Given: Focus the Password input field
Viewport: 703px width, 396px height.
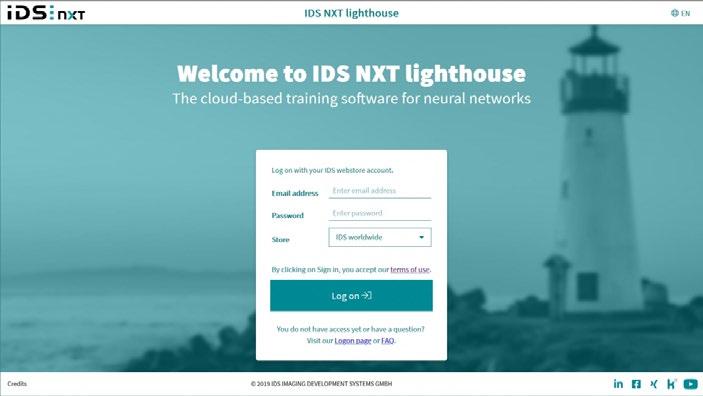Looking at the screenshot, I should pyautogui.click(x=380, y=213).
